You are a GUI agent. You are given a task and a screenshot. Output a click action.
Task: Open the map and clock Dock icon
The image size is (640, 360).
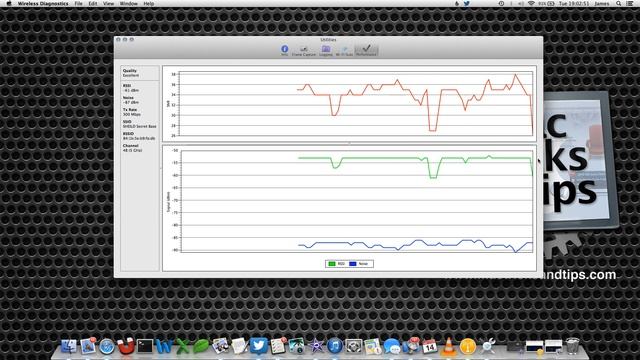coord(372,346)
